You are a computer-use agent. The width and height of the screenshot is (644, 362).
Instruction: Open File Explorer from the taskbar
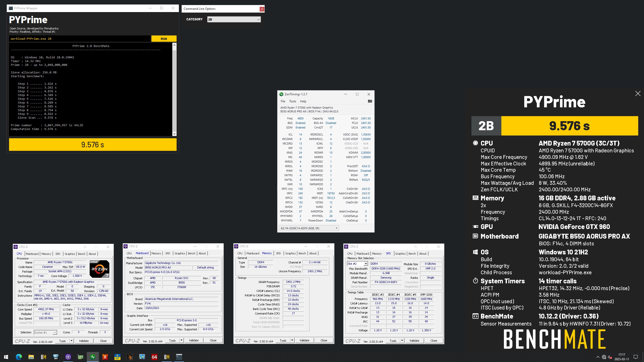pos(31,357)
